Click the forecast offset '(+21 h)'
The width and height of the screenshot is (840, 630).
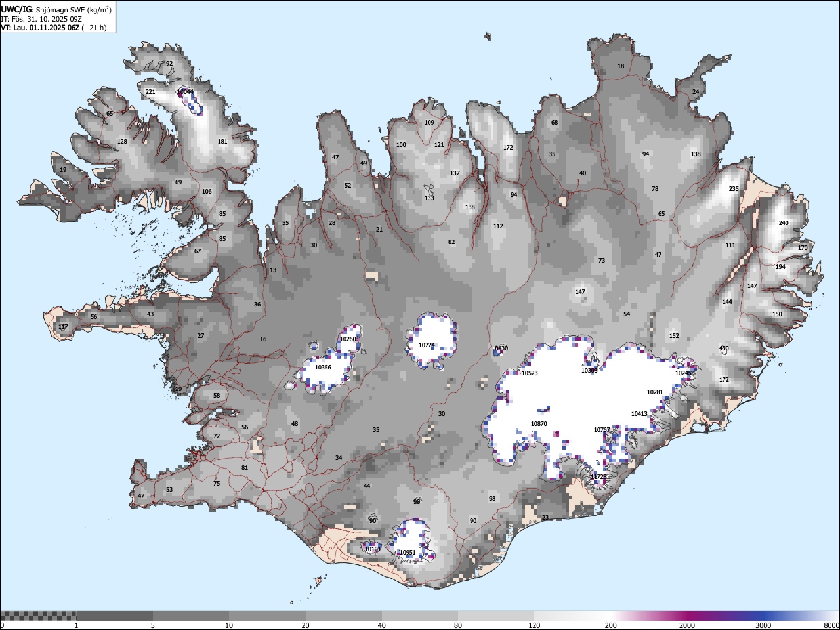[94, 28]
